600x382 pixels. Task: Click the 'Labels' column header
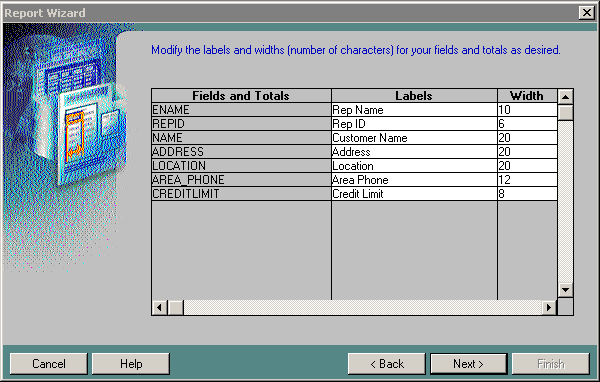414,96
